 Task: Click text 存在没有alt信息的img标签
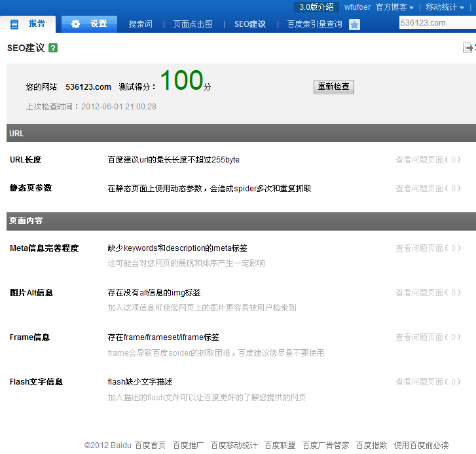coord(155,292)
